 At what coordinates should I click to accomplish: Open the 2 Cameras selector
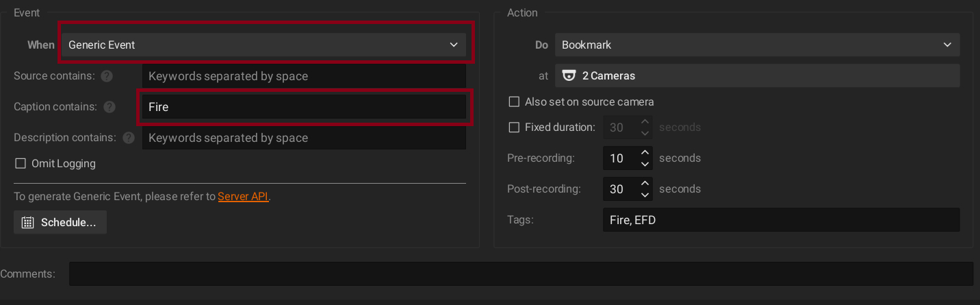[x=757, y=76]
